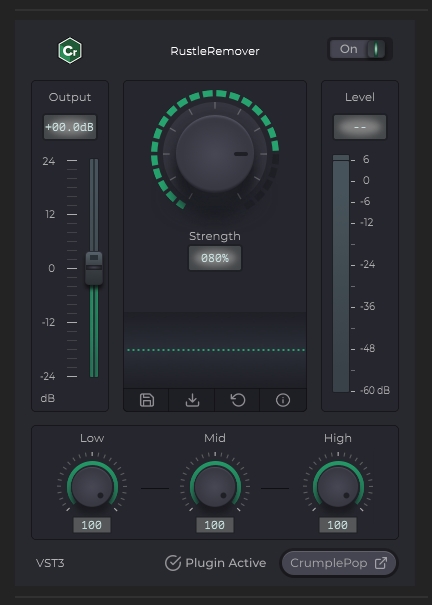Click the Strength knob
Screen dimensions: 432x605
215,154
